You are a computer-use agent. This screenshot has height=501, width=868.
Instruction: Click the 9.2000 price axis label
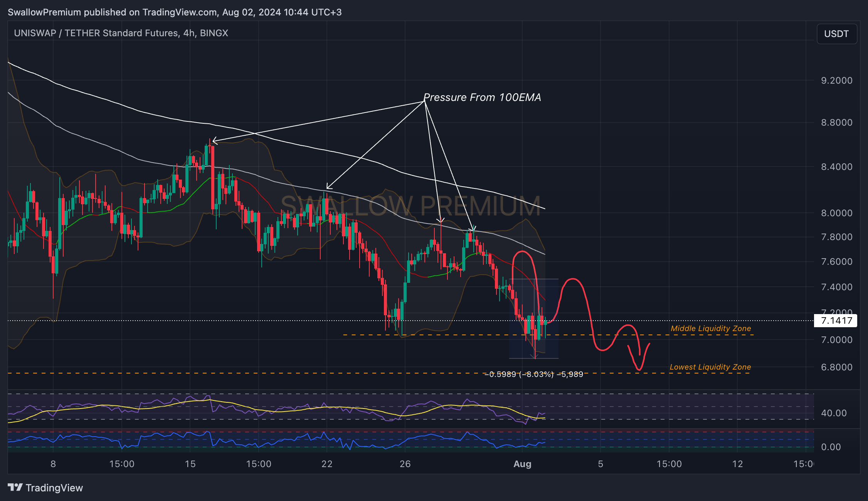[837, 81]
